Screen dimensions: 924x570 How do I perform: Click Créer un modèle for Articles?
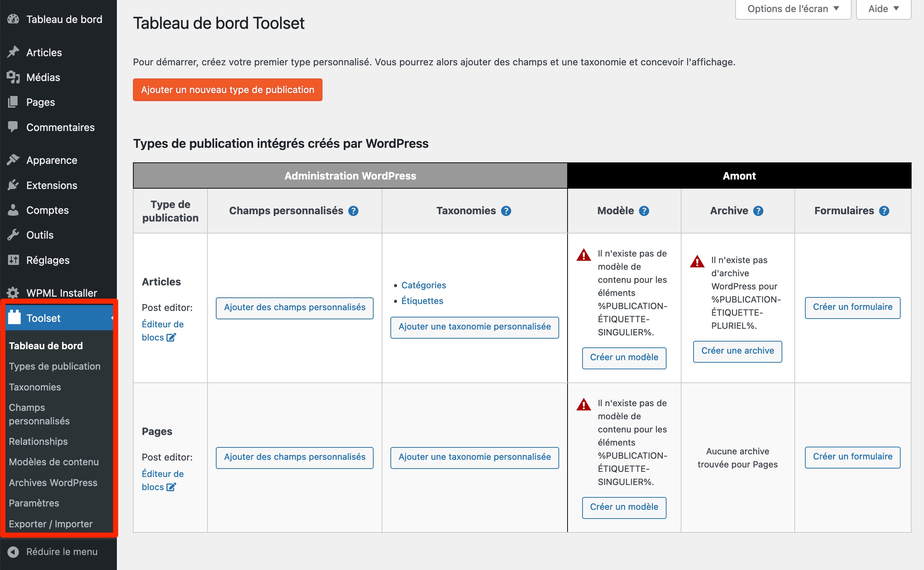(x=624, y=358)
